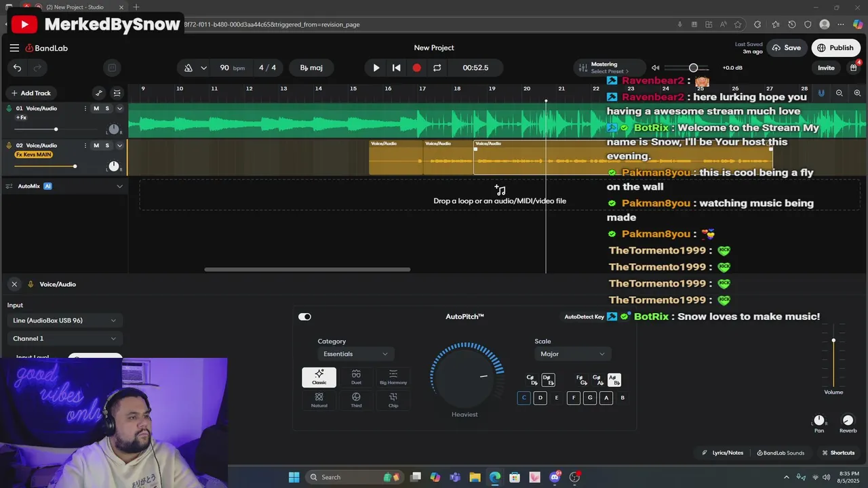868x488 pixels.
Task: Click the AutoDetect Key button
Action: (x=585, y=317)
